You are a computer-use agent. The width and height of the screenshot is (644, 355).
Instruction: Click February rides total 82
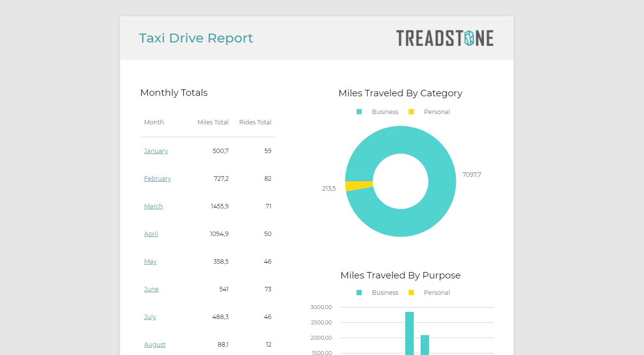point(268,179)
